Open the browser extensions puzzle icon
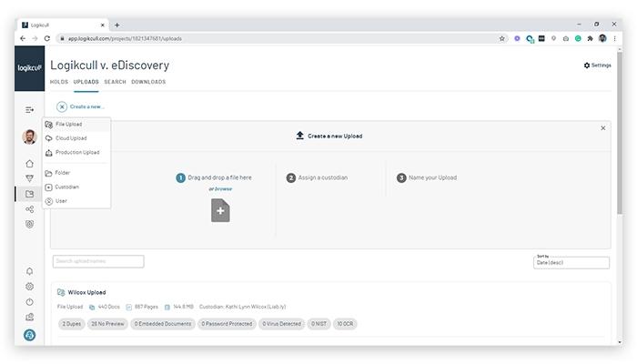 coord(590,38)
